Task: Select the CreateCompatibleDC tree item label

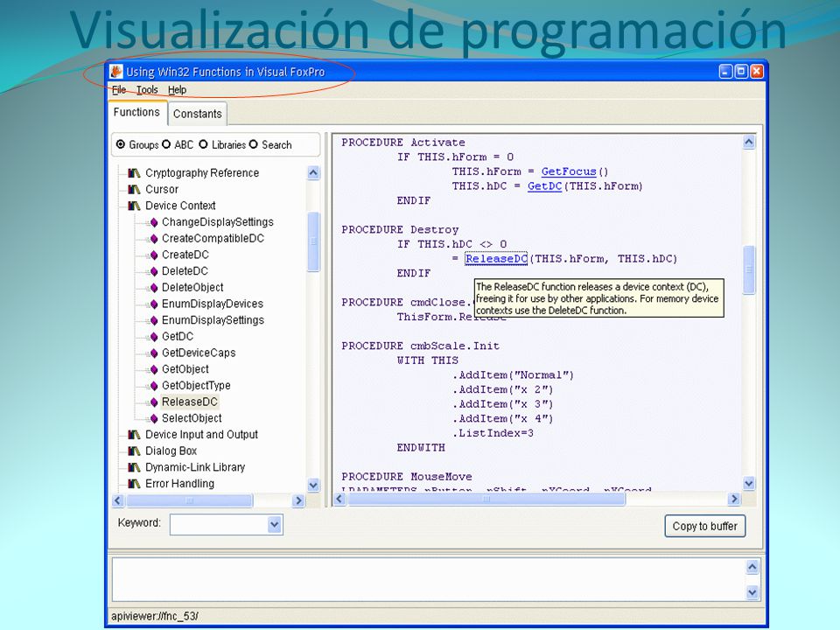Action: (x=213, y=238)
